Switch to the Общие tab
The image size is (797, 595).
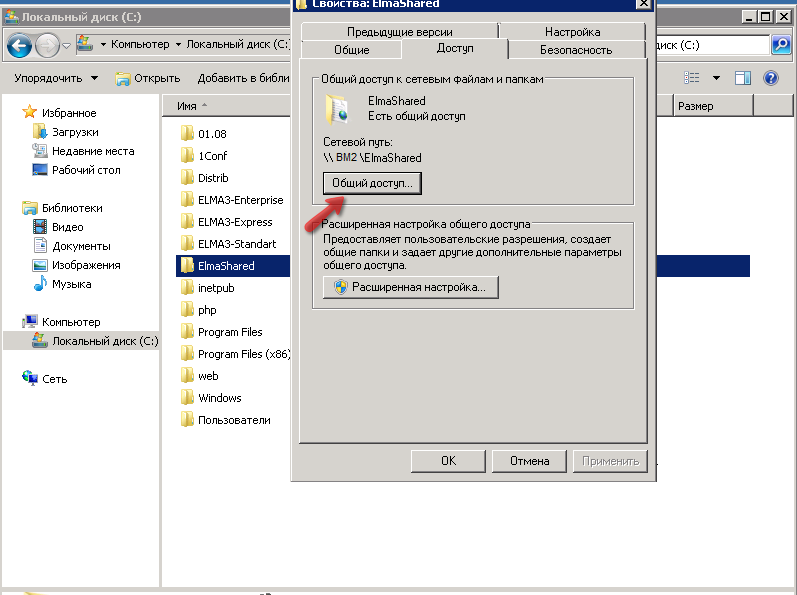pyautogui.click(x=350, y=50)
